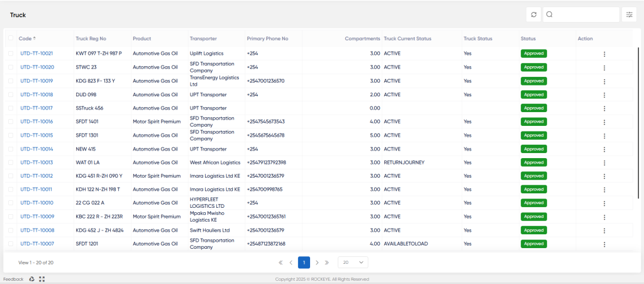644x284 pixels.
Task: Click Motor Spirit Premium for UTD-TT-10016
Action: [x=157, y=122]
